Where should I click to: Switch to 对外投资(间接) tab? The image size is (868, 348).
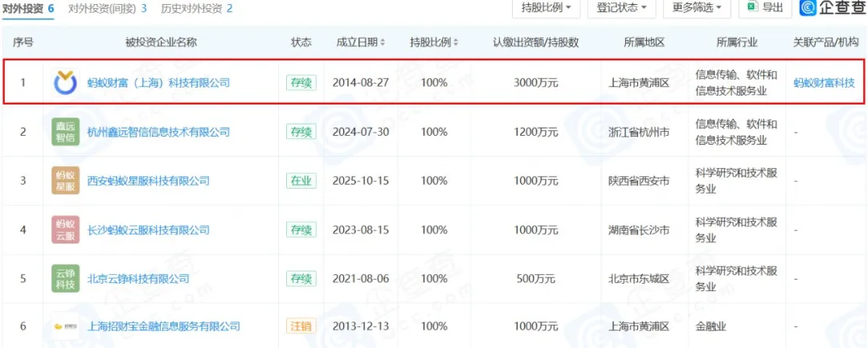[108, 9]
